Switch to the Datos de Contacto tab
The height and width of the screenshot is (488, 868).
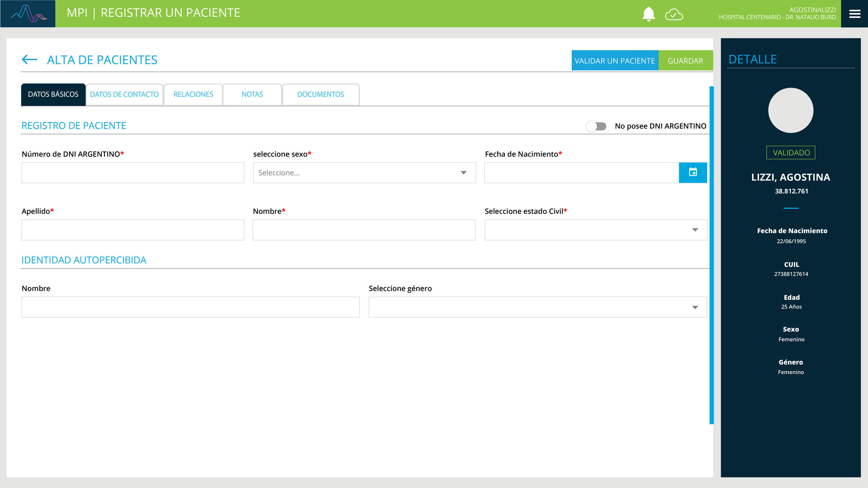(124, 94)
